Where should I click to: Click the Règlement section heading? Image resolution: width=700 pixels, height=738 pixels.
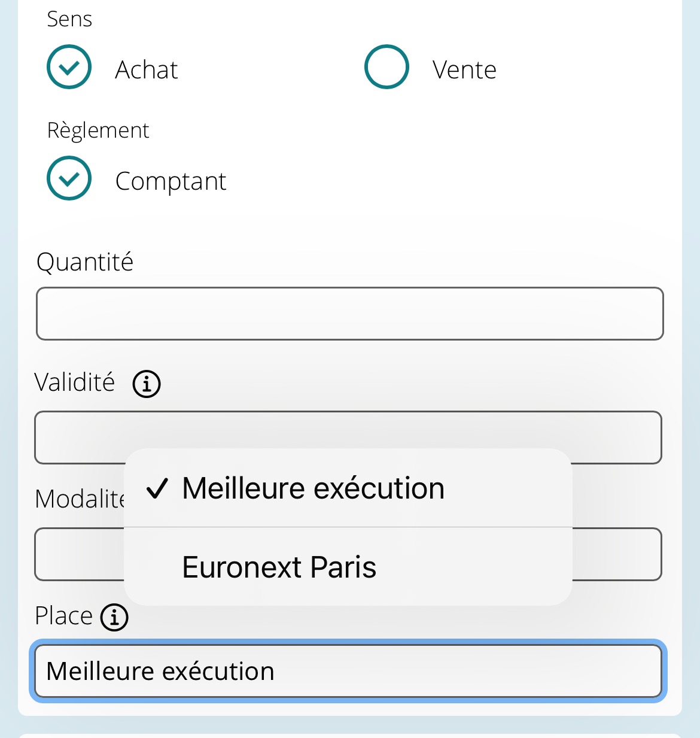click(98, 130)
